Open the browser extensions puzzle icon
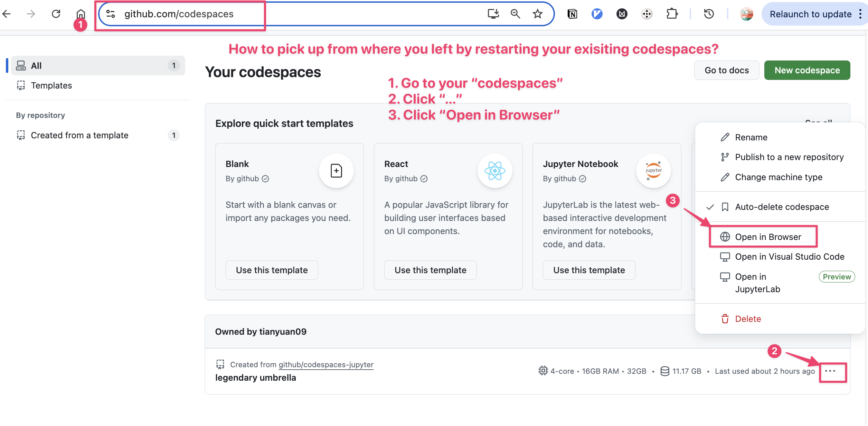 [672, 14]
